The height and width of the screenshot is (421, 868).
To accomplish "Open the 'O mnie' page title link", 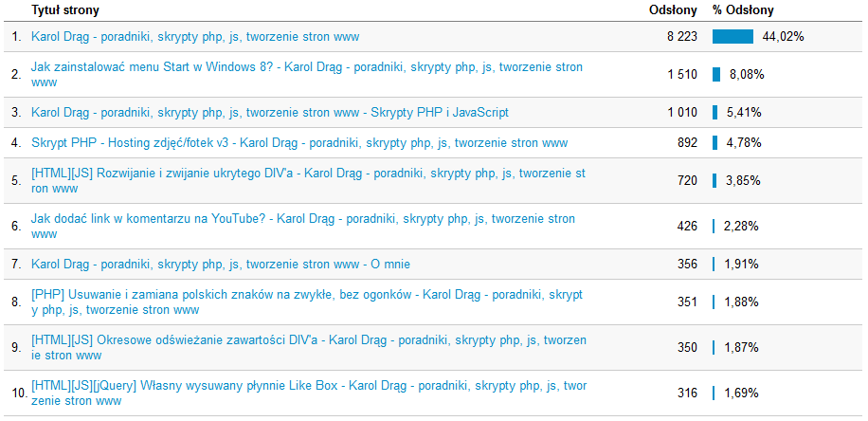I will point(220,265).
